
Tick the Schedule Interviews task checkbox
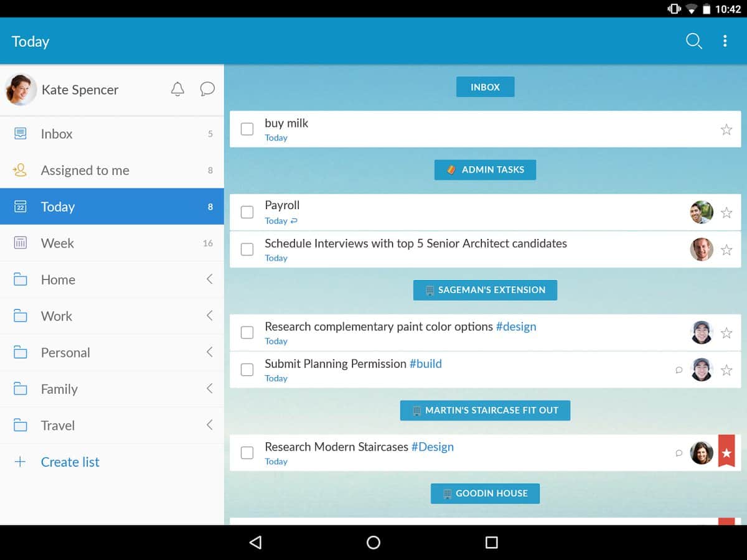click(x=247, y=250)
